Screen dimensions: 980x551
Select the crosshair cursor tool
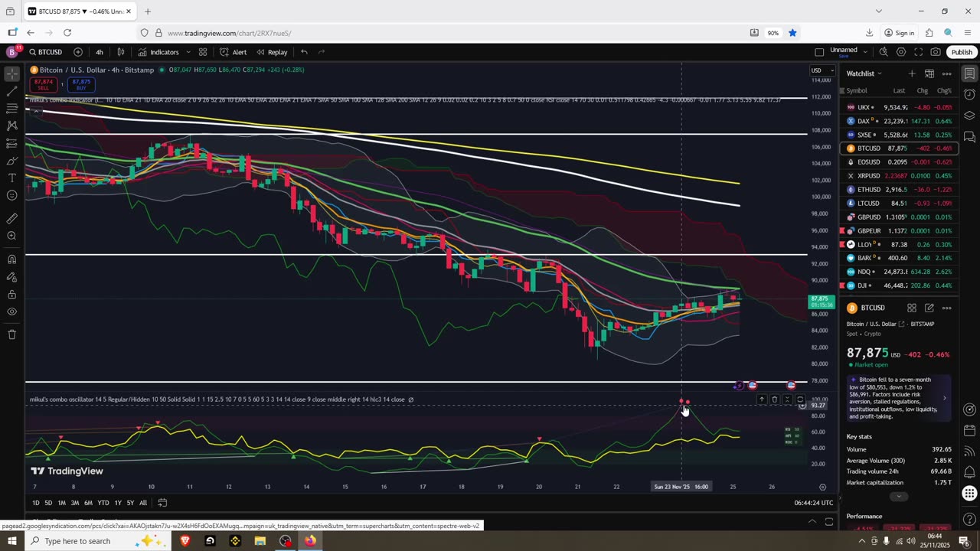[x=11, y=74]
